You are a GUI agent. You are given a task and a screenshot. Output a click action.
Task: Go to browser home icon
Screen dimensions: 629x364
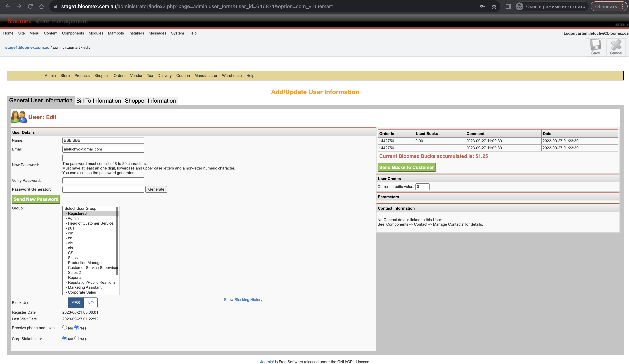(41, 7)
